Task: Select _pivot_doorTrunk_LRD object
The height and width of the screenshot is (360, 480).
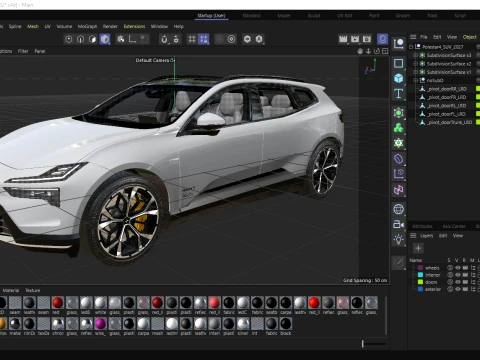Action: tap(449, 122)
